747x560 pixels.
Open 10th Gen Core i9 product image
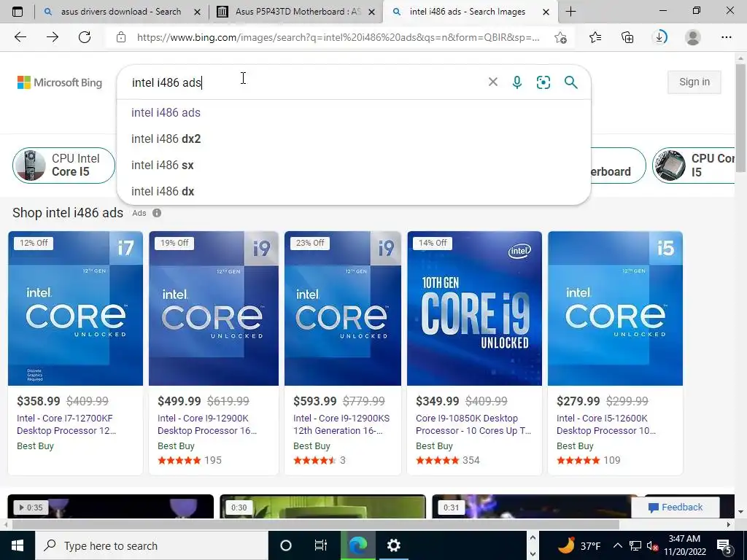pyautogui.click(x=474, y=308)
